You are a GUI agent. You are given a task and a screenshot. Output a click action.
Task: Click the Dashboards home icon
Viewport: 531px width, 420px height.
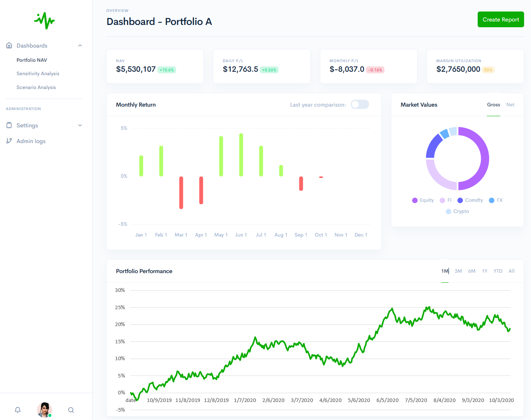coord(9,46)
